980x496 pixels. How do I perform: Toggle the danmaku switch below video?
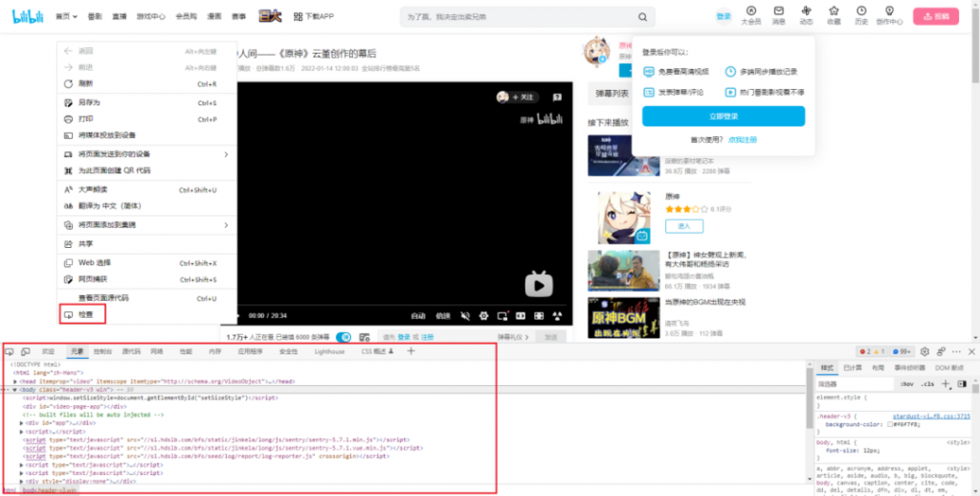[343, 337]
